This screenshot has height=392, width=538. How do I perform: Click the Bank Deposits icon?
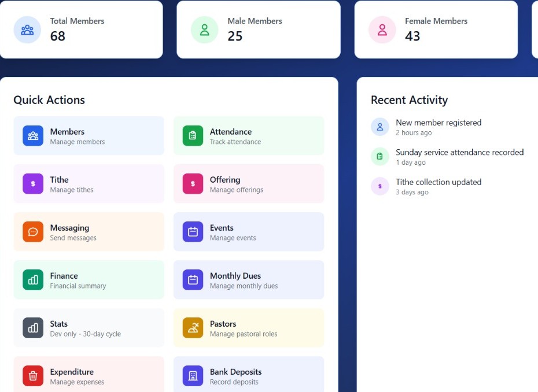point(193,376)
